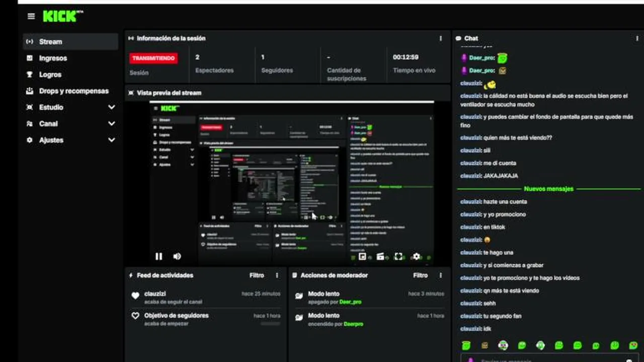Click the chat message "y si comienzas a grabar"
Screen dimensions: 644x362
[513, 265]
